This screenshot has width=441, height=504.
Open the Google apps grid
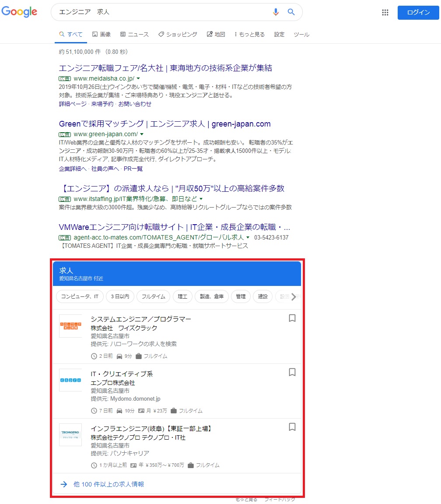[x=385, y=13]
